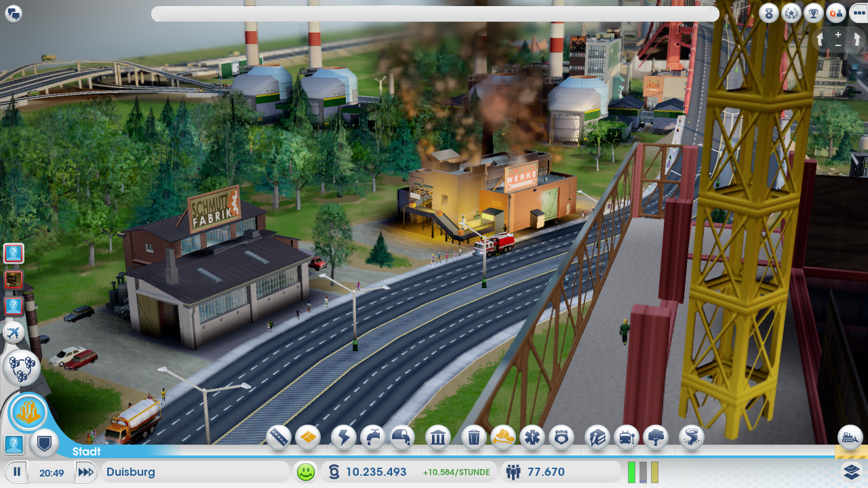The width and height of the screenshot is (868, 488).
Task: Open the laurel star icon
Action: coord(791,13)
